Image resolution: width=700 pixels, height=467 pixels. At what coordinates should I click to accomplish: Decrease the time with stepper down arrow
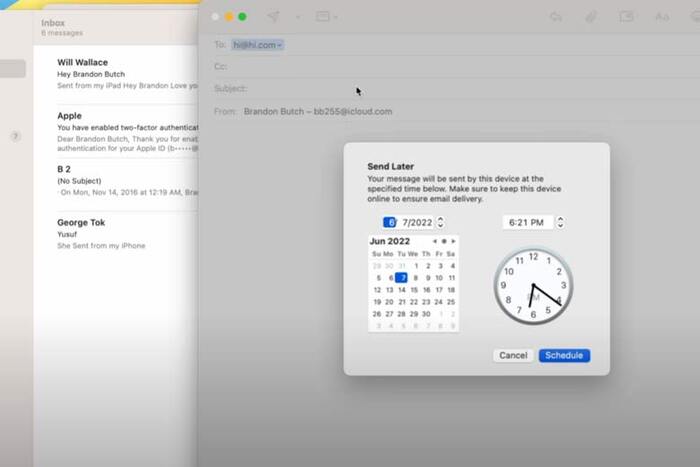pos(560,225)
